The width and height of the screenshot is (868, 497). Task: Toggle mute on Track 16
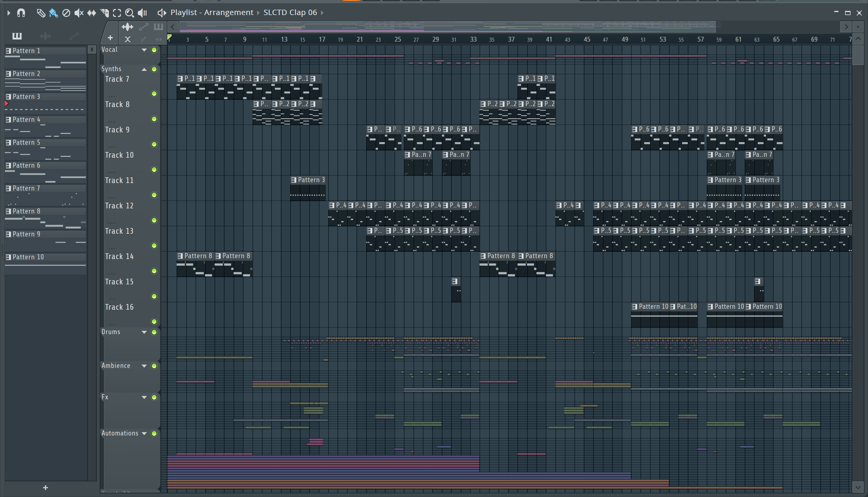154,321
